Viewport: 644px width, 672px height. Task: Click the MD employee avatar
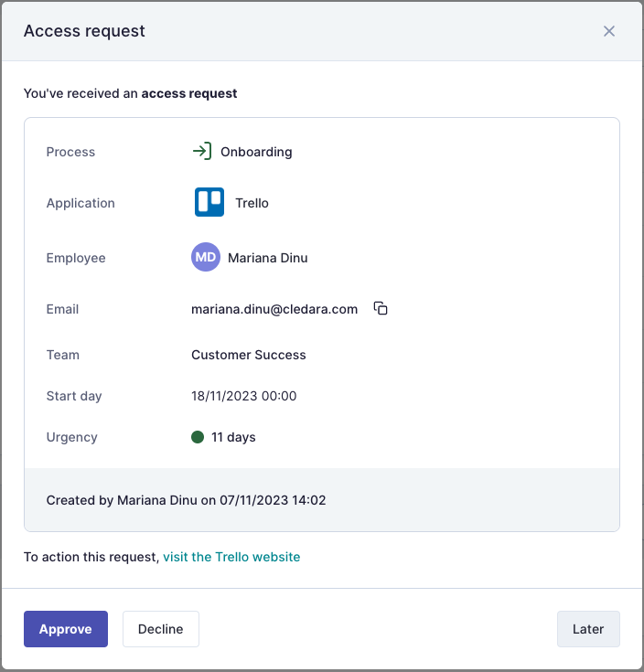click(x=206, y=258)
